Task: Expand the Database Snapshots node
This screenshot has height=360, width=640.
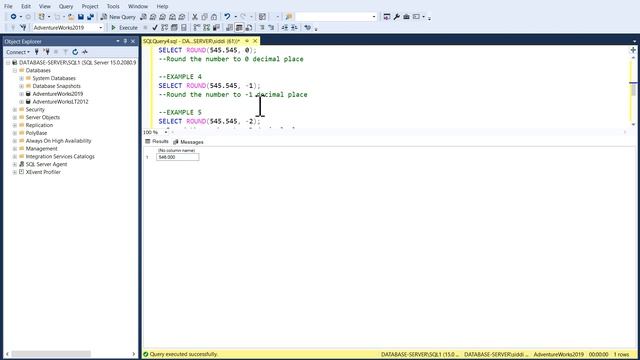Action: pos(22,86)
